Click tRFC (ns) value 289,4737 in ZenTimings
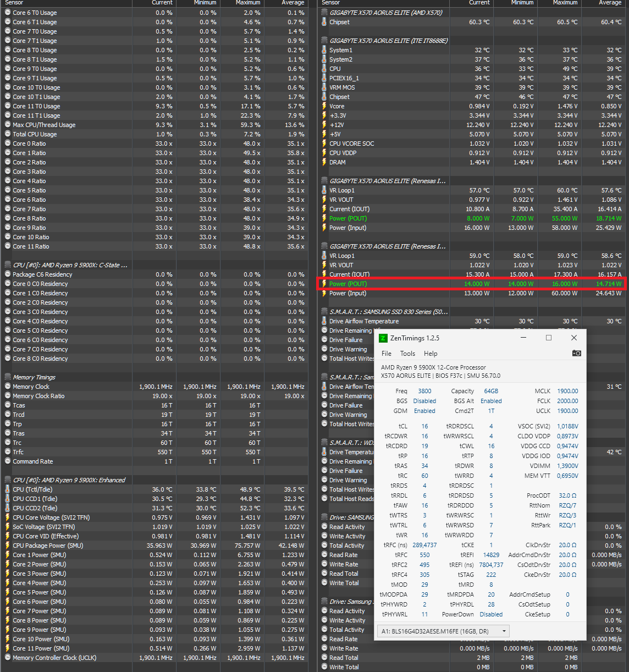This screenshot has height=672, width=629. click(424, 545)
